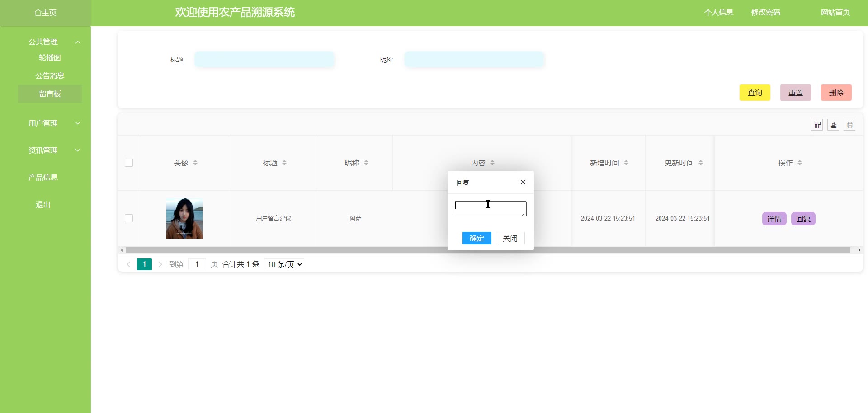Click the export table icon
This screenshot has height=413, width=868.
tap(833, 125)
